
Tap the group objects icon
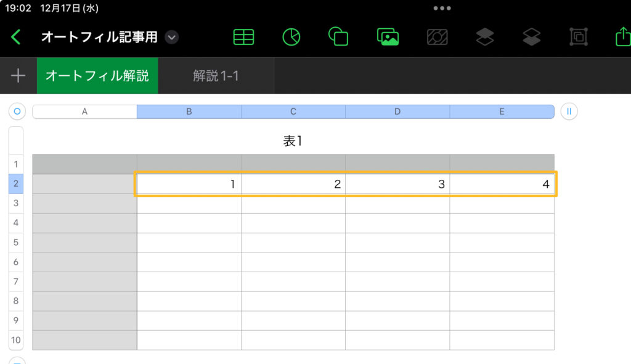(579, 37)
